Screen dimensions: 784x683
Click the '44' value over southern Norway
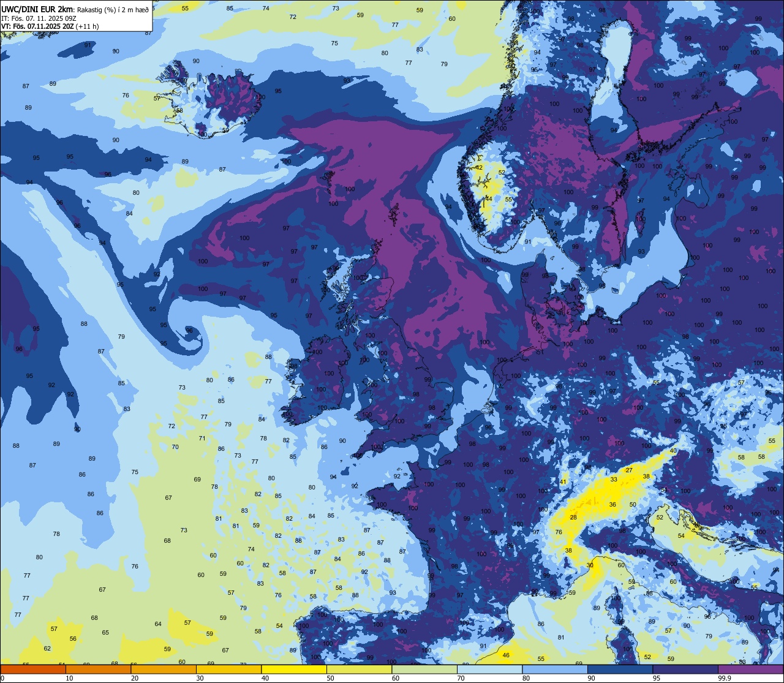pyautogui.click(x=489, y=198)
